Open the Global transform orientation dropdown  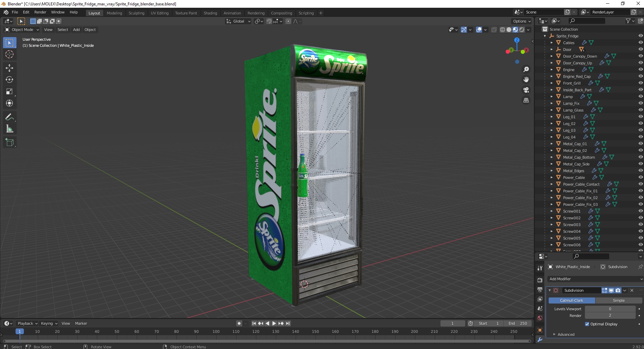click(x=238, y=21)
